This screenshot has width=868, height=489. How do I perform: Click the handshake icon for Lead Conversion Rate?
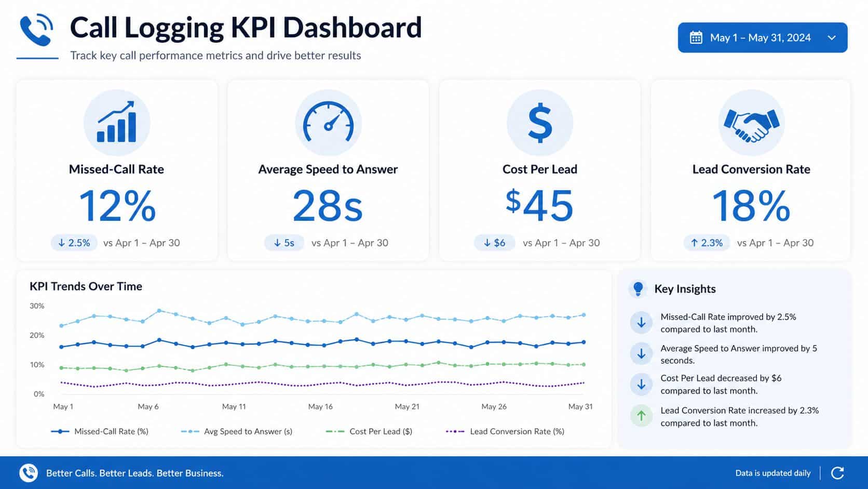pyautogui.click(x=751, y=125)
